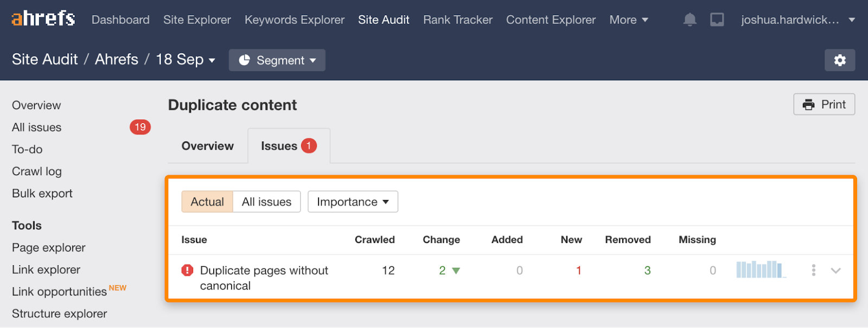Open the Segment dropdown
868x328 pixels.
277,60
